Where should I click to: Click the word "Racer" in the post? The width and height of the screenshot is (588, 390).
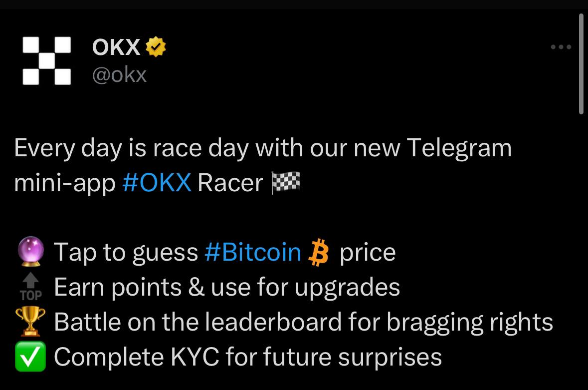[x=230, y=183]
